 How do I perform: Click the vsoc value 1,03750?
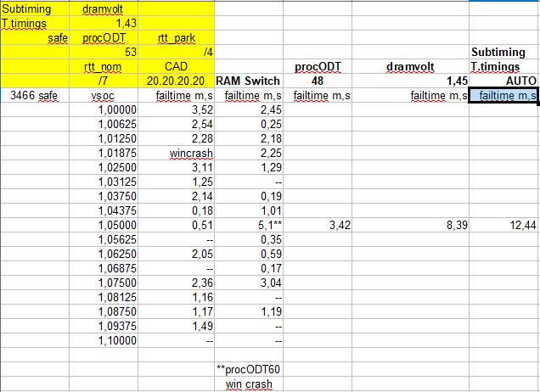[x=104, y=197]
